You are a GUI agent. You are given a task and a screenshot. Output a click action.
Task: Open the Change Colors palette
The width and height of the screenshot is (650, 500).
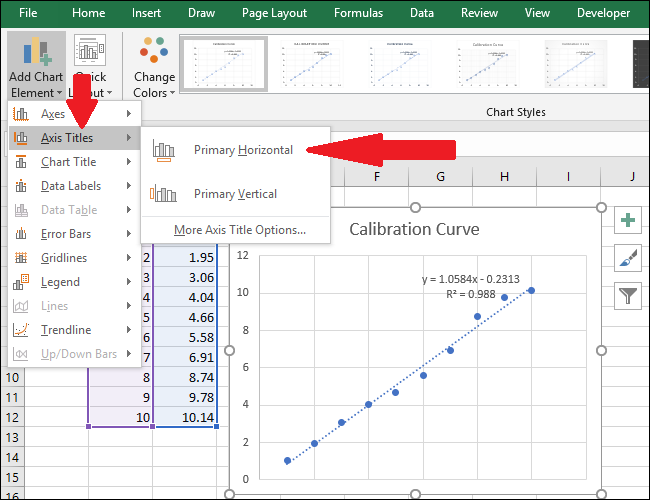pyautogui.click(x=154, y=66)
